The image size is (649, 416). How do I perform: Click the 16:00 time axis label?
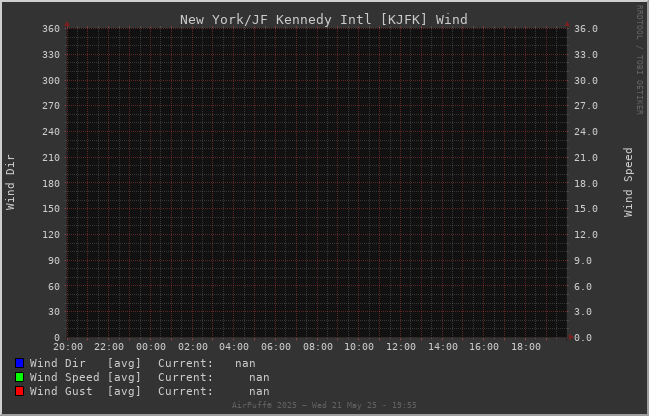pos(484,346)
